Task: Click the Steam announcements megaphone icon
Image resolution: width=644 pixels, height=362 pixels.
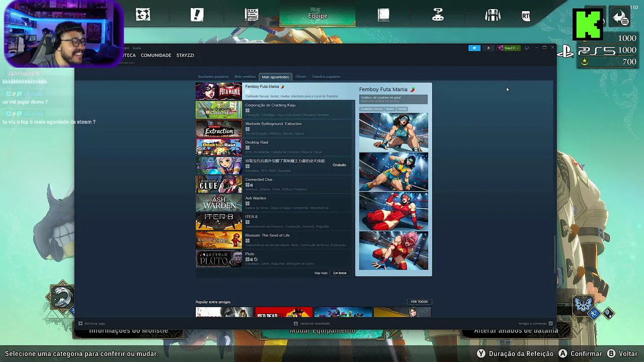Action: 474,48
